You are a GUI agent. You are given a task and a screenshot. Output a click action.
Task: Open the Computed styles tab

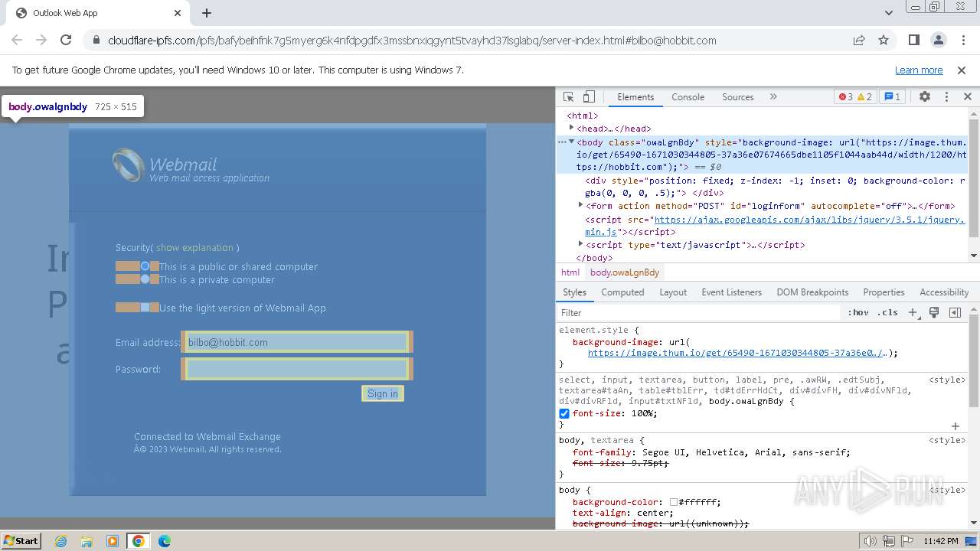coord(622,292)
